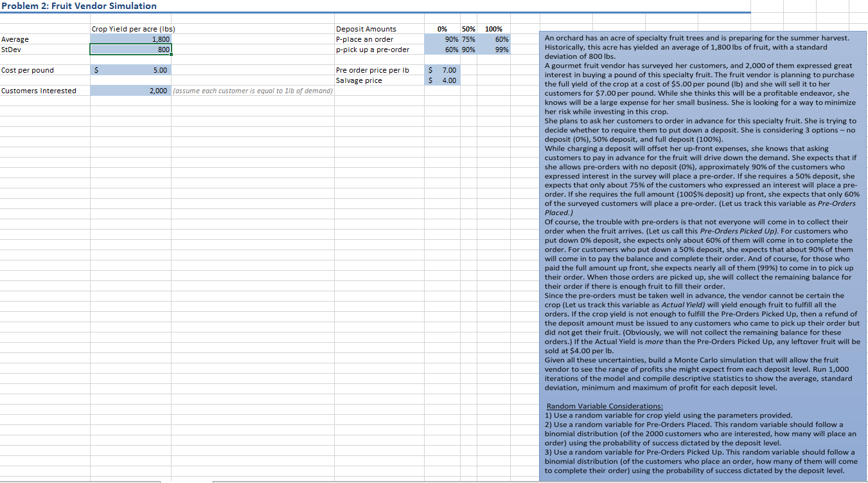
Task: Click the 50% deposit column header
Action: (468, 29)
